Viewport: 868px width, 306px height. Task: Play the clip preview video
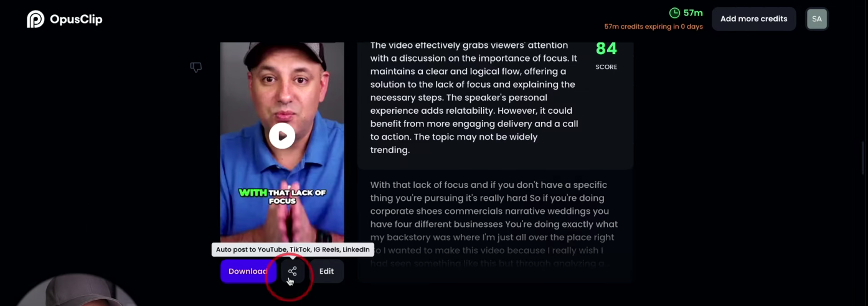tap(282, 136)
